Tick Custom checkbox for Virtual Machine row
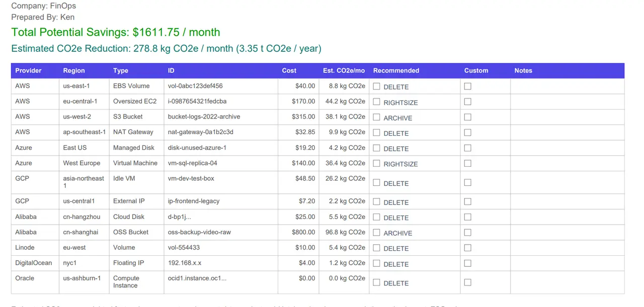Viewport: 644px width, 307px height. pyautogui.click(x=467, y=163)
